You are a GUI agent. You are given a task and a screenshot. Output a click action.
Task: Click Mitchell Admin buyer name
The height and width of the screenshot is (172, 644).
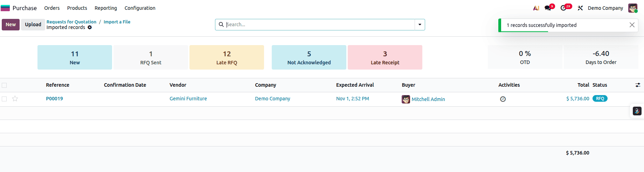[428, 99]
